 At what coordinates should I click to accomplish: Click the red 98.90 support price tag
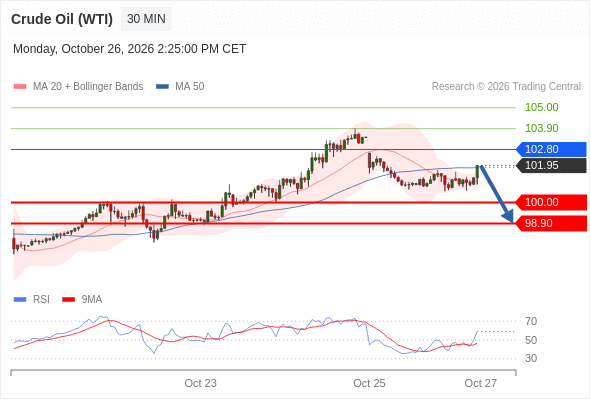click(x=551, y=224)
